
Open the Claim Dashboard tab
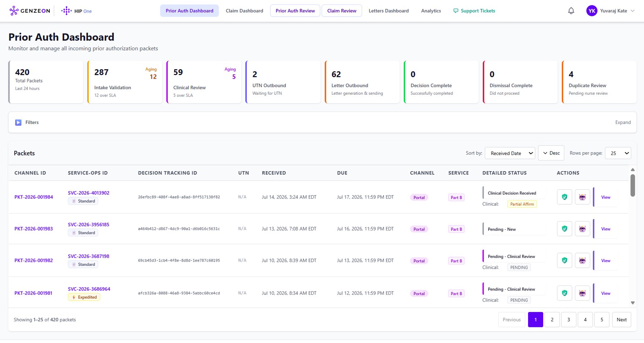(244, 11)
